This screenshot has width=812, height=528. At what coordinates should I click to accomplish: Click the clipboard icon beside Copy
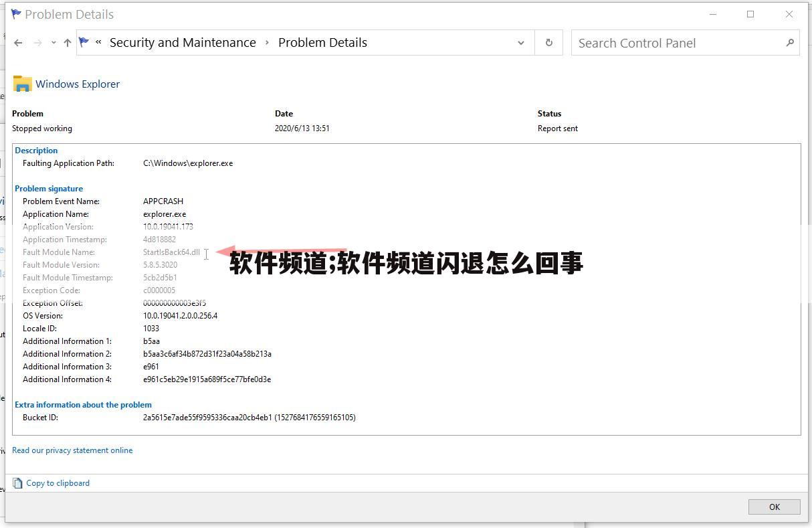tap(17, 483)
